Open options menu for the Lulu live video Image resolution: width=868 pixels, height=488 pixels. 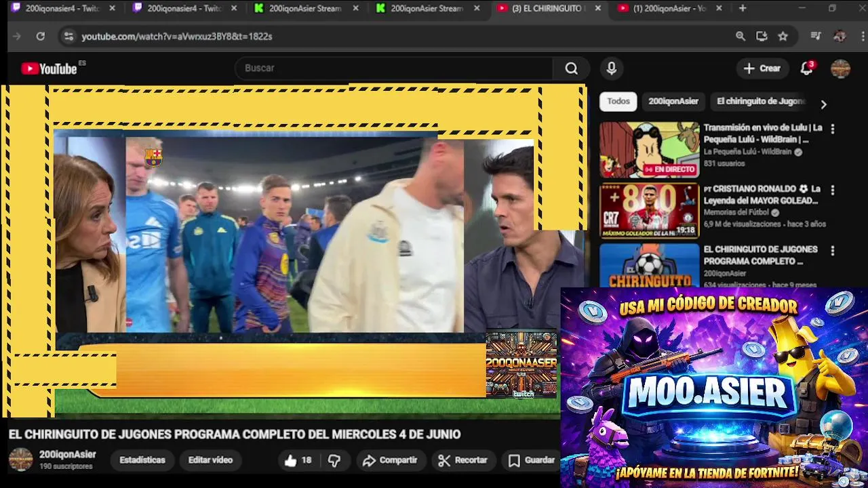[x=833, y=129]
